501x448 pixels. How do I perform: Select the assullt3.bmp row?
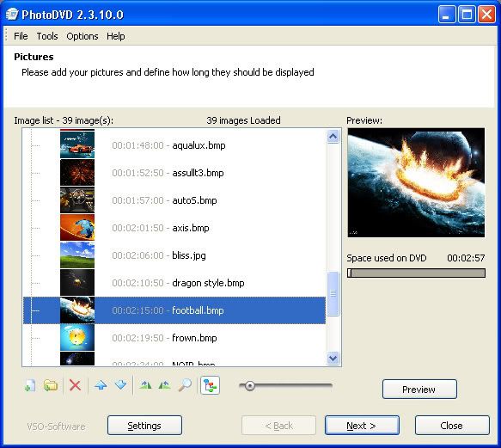pos(174,173)
